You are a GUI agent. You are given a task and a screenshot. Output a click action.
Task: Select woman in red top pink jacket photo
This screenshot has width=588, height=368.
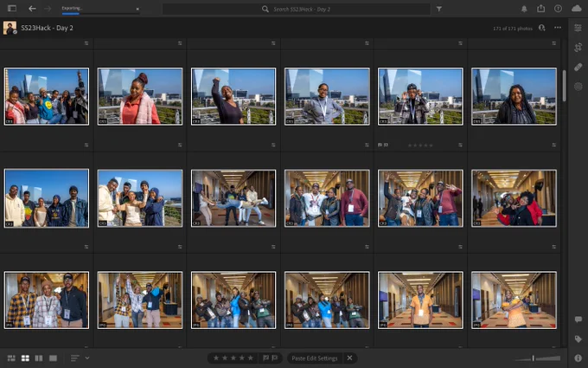point(140,96)
